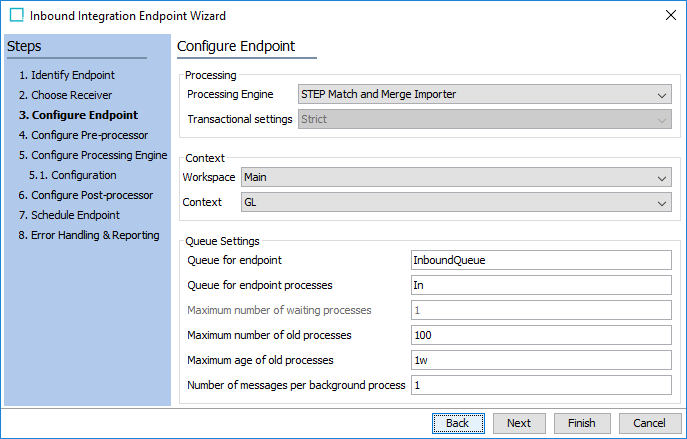Click the Queue for endpoint field

[x=540, y=260]
